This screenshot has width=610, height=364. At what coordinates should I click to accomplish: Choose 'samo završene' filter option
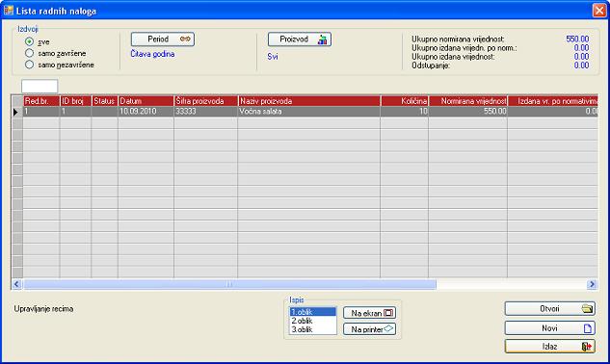30,53
